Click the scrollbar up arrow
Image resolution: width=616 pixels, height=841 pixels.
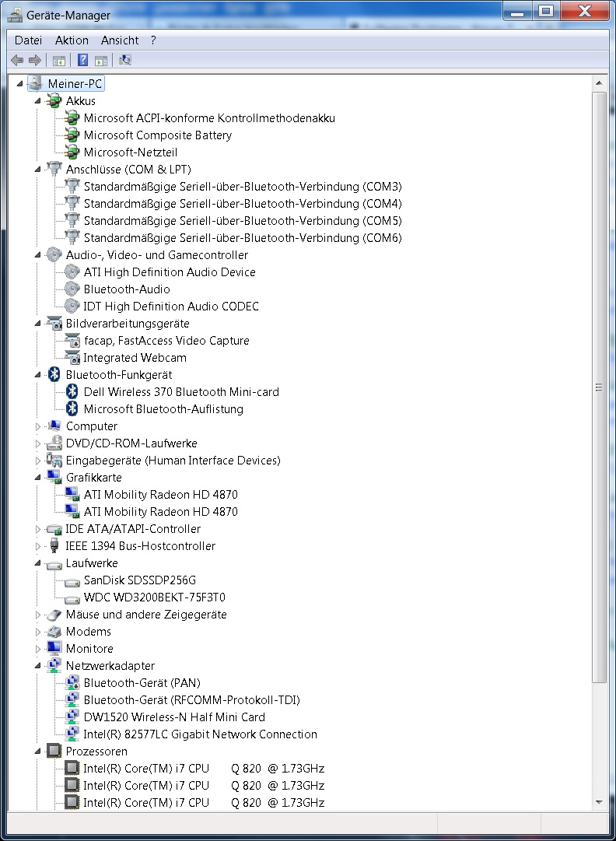[599, 83]
